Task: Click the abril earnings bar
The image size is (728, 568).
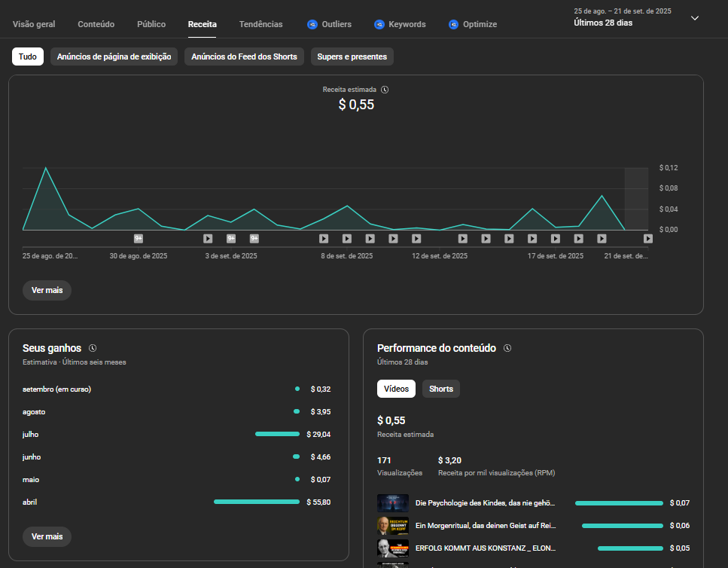Action: click(256, 502)
